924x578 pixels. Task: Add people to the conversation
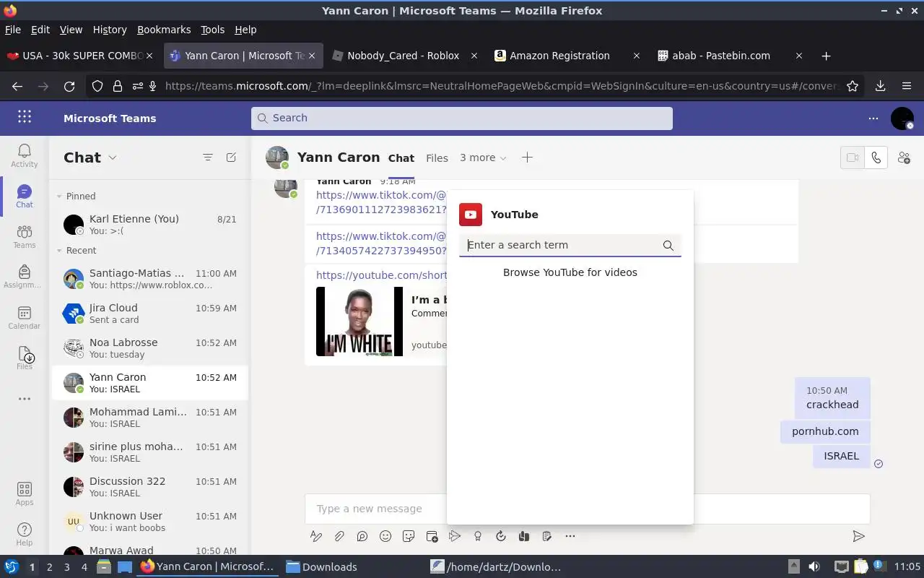[904, 158]
